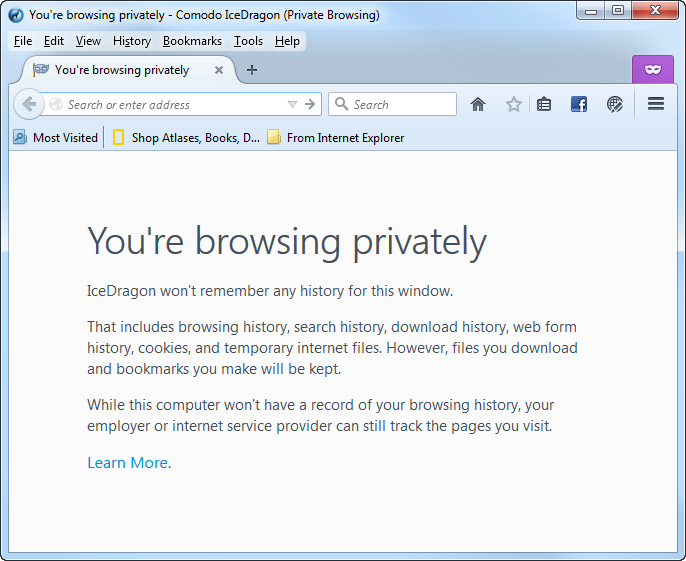This screenshot has width=686, height=561.
Task: Open the Help menu
Action: point(287,41)
